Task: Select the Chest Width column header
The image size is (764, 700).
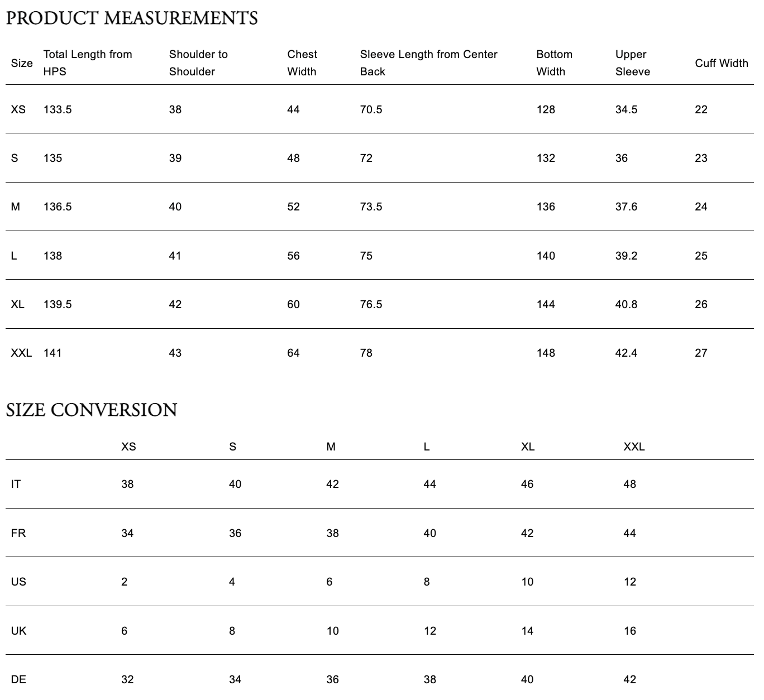Action: point(302,63)
